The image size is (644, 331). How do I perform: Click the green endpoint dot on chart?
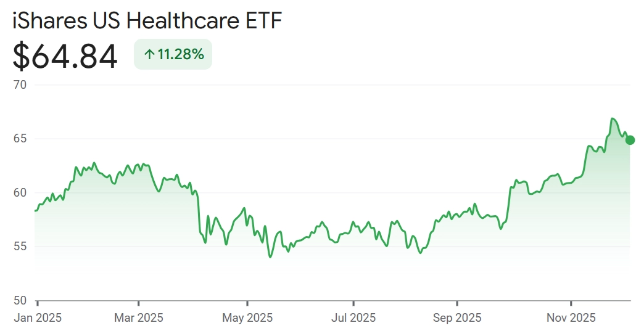tap(630, 140)
